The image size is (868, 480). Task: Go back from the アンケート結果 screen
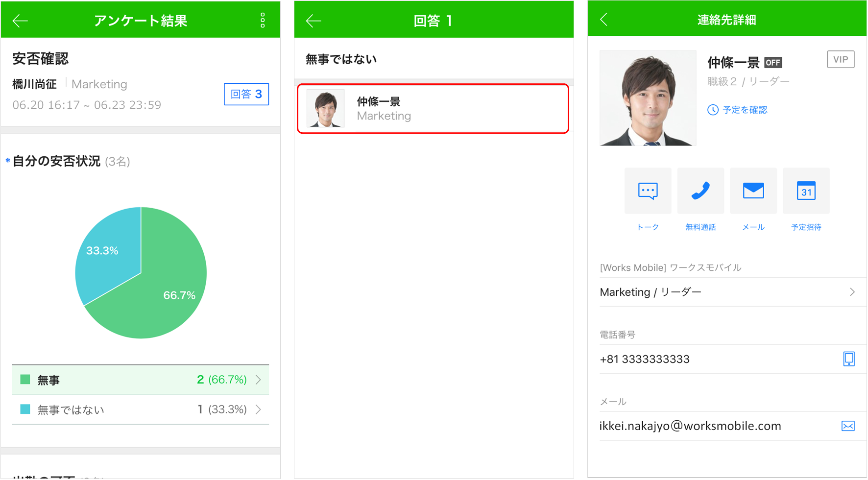pyautogui.click(x=20, y=21)
